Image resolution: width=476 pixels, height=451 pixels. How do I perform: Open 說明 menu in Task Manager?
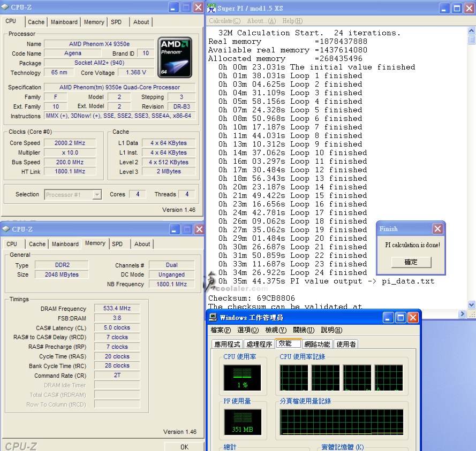coord(331,330)
